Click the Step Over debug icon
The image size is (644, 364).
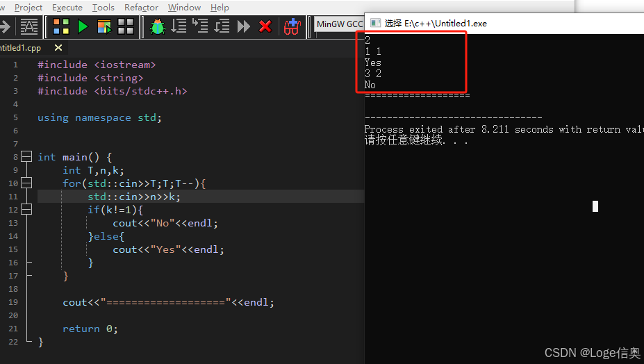[x=179, y=26]
